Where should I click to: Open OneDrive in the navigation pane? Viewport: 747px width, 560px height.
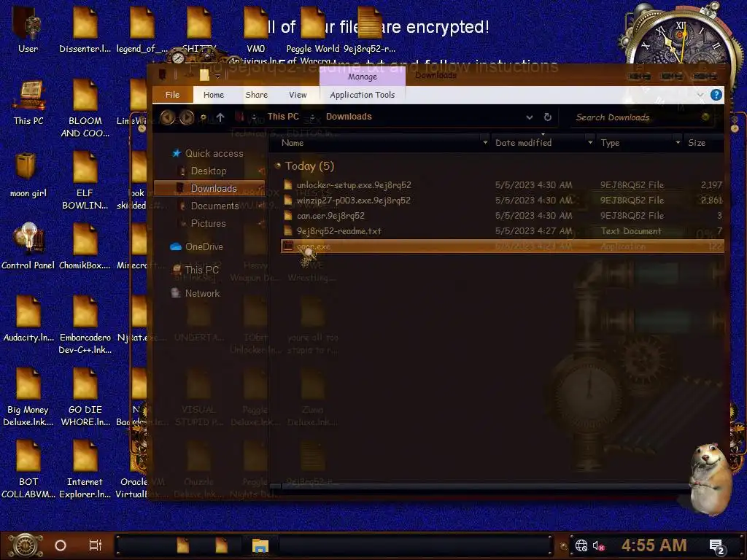(x=204, y=246)
